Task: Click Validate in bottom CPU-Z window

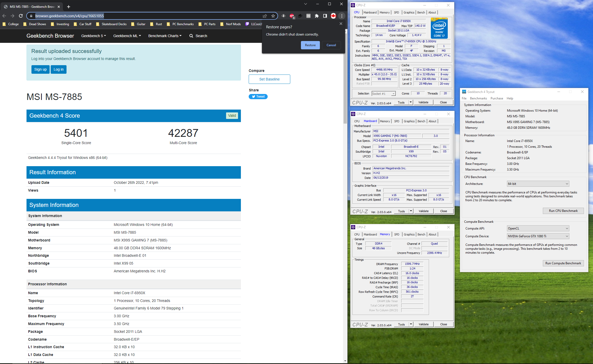Action: [x=424, y=324]
